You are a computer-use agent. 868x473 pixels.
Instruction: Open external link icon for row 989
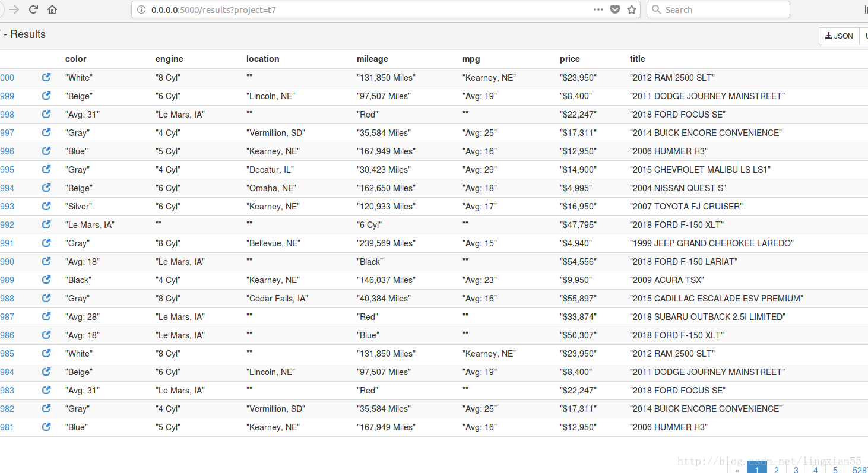[46, 280]
